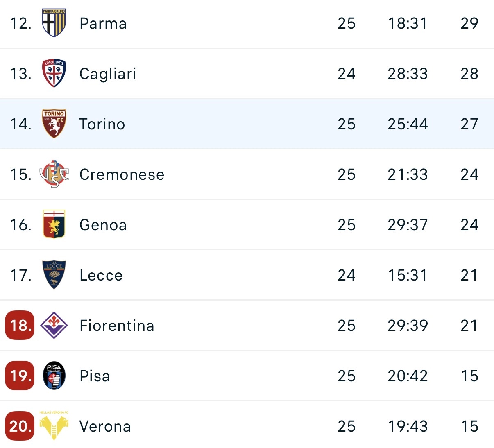
Task: Click the Cagliari club crest
Action: click(54, 73)
